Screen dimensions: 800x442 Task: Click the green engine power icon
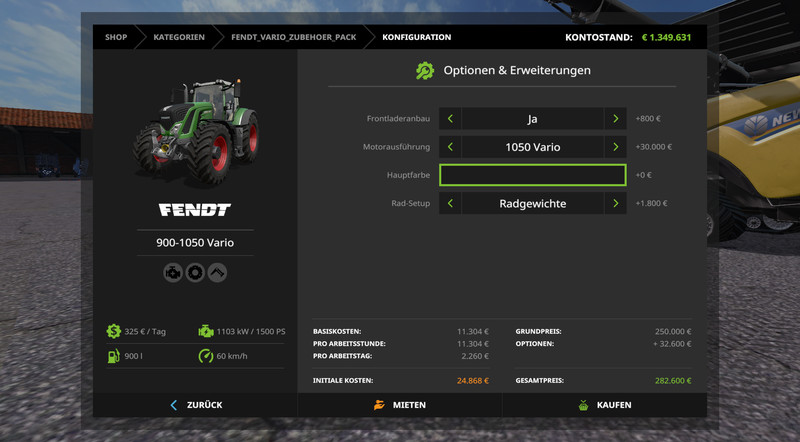[205, 331]
